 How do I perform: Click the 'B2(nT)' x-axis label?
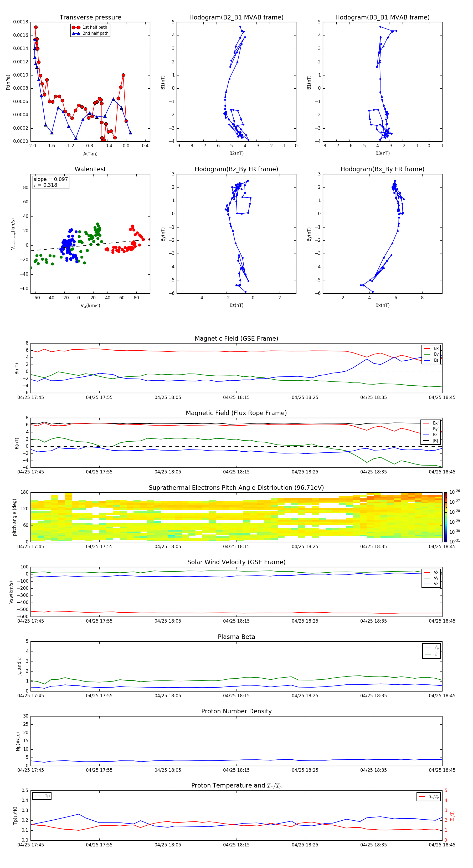236,153
